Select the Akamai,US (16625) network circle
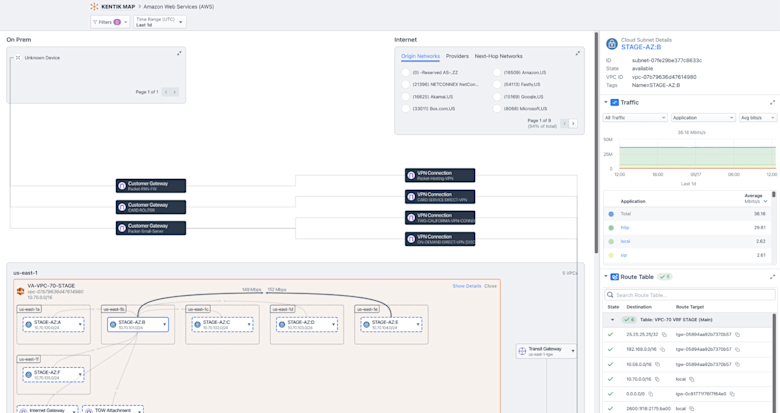The height and width of the screenshot is (413, 780). coord(405,97)
